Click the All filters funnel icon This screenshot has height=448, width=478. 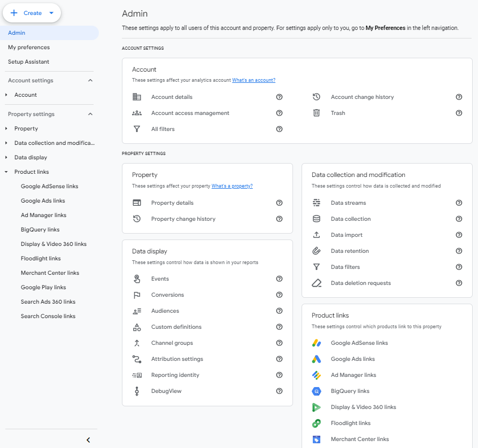pos(137,129)
